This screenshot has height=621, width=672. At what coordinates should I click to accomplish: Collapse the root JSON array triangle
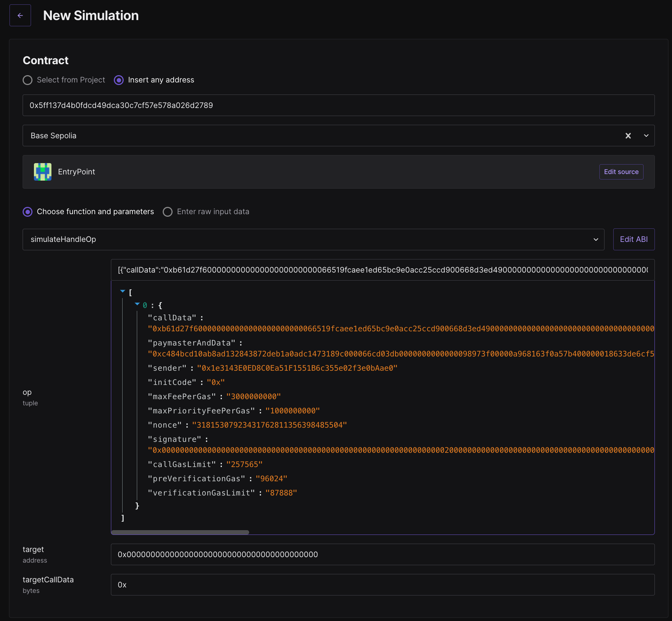[x=123, y=291]
